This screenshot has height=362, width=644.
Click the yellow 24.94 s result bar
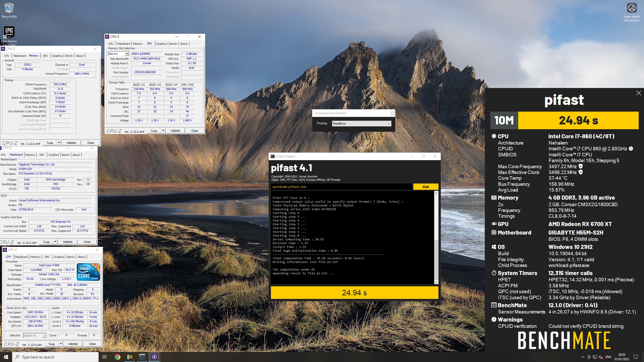pos(354,293)
